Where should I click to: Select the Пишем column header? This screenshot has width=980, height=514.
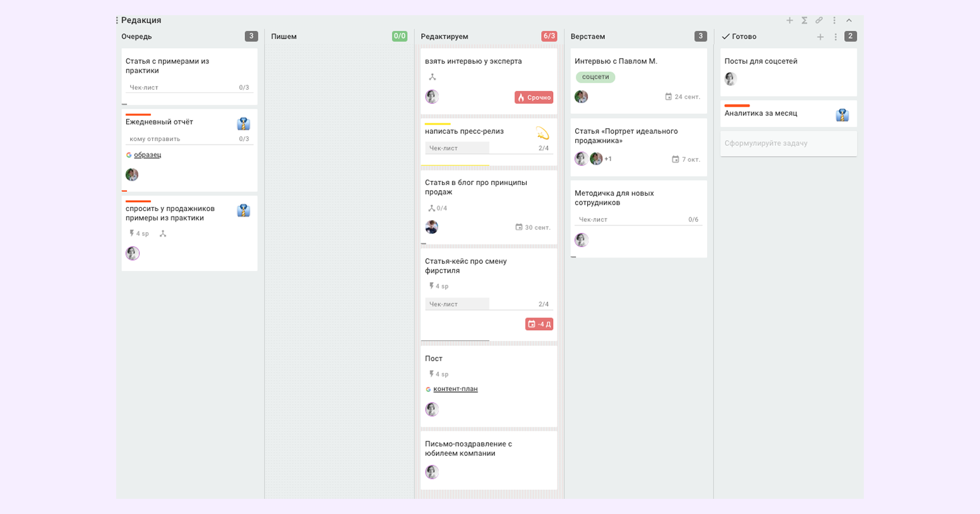284,37
